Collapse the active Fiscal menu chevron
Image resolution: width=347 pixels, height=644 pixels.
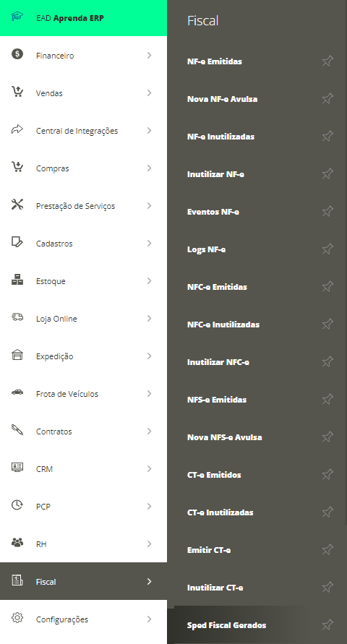pos(150,581)
